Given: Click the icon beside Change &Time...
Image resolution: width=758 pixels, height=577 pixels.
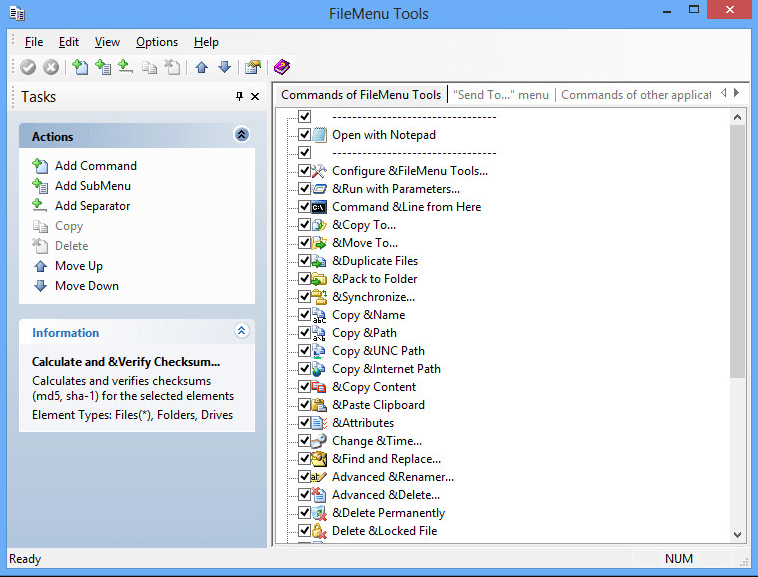Looking at the screenshot, I should pos(319,441).
